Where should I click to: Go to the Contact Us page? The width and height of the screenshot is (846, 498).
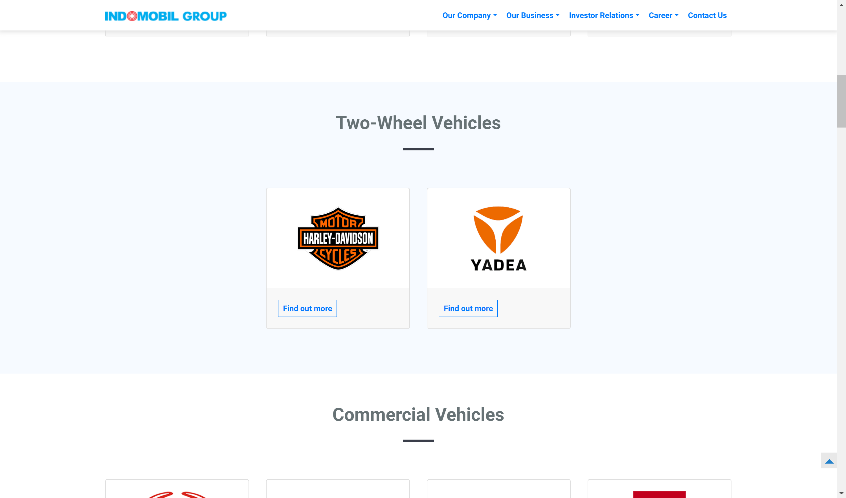click(x=707, y=15)
